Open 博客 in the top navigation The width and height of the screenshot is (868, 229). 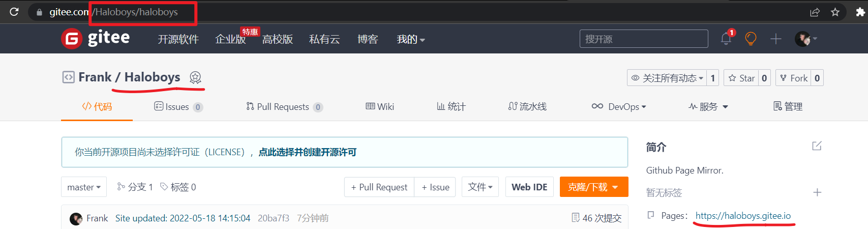(x=368, y=39)
